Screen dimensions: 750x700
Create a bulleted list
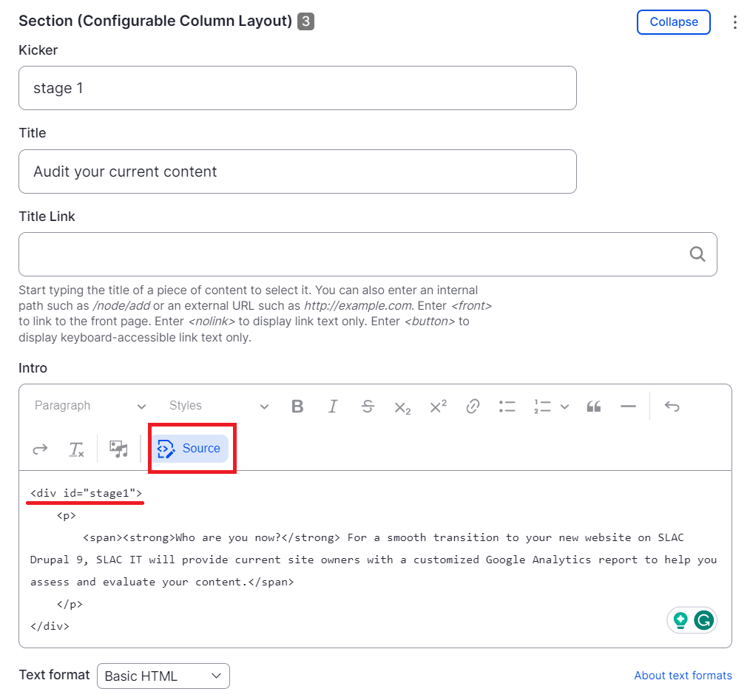(x=507, y=406)
